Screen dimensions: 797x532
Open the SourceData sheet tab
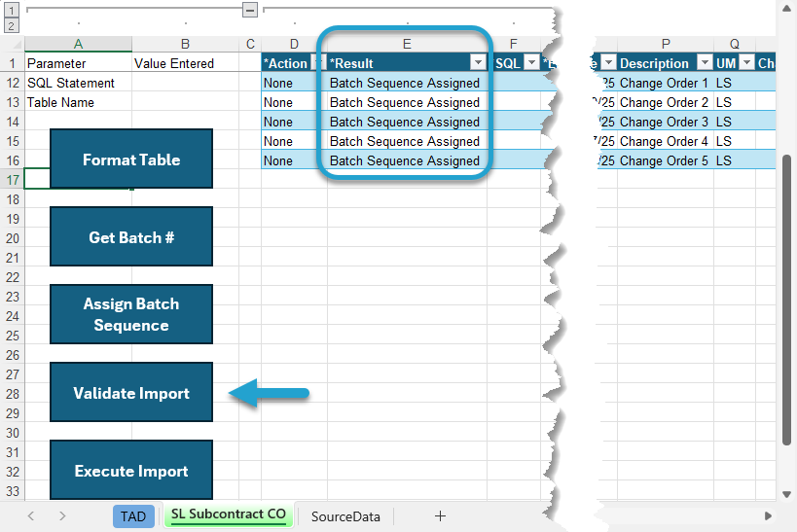tap(345, 516)
